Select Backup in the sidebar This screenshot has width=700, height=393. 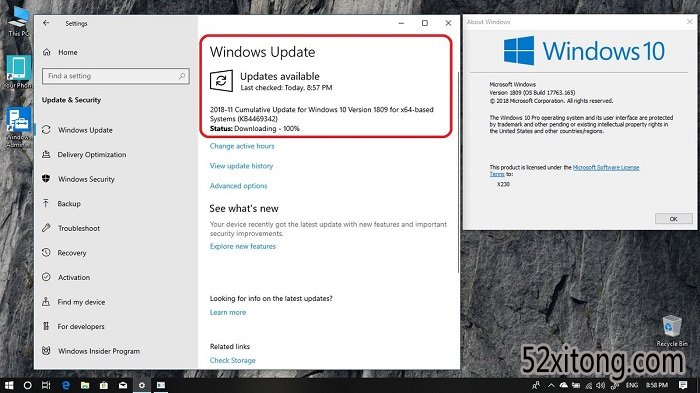click(x=69, y=204)
